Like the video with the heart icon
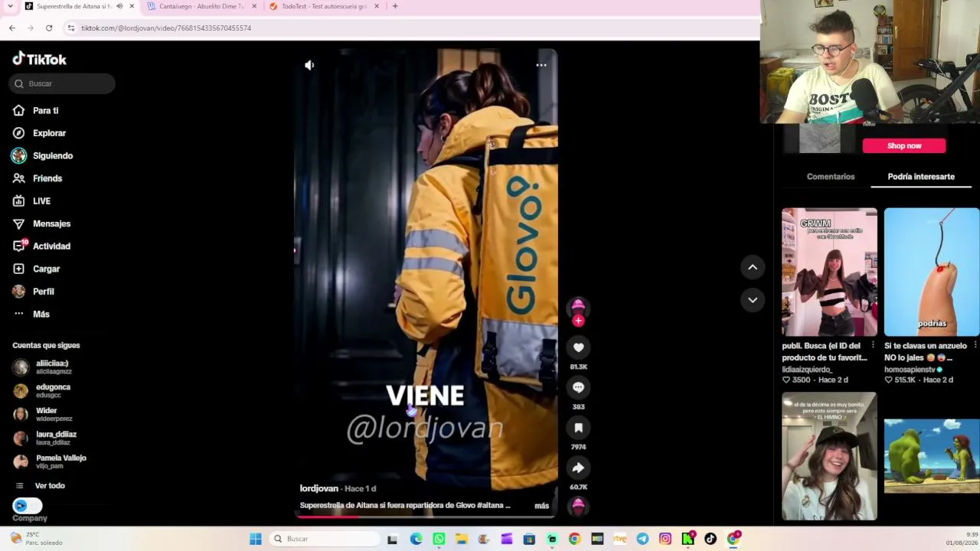Image resolution: width=980 pixels, height=551 pixels. click(x=578, y=347)
